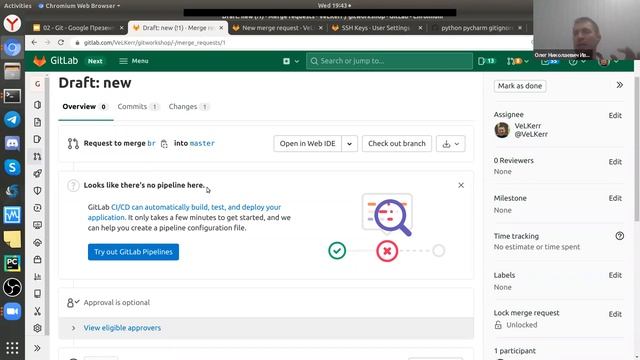Open merge requests dropdown in the navbar
The image size is (640, 360).
point(518,61)
